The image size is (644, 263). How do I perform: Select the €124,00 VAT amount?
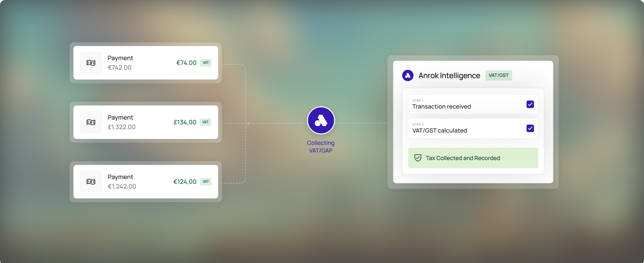point(185,182)
